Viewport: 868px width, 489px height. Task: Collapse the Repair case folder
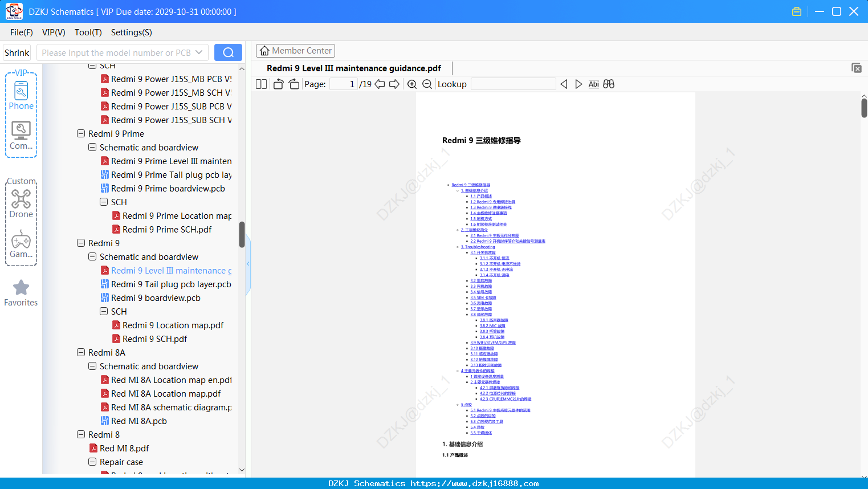pyautogui.click(x=92, y=462)
